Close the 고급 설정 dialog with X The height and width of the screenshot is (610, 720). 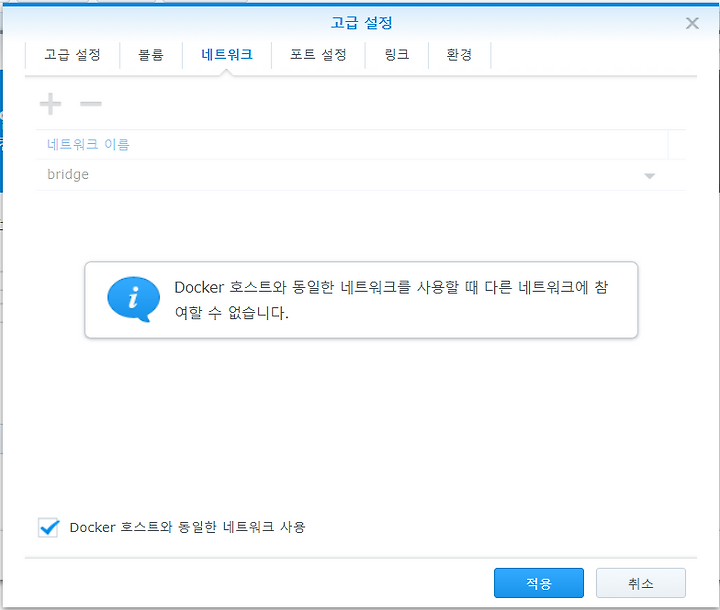click(692, 23)
